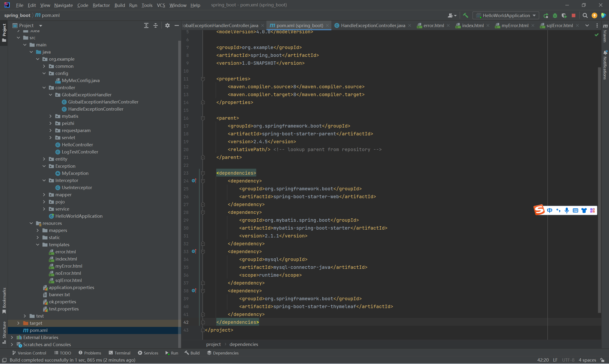Click dependencies breadcrumb in editor footer
609x364 pixels.
click(244, 344)
